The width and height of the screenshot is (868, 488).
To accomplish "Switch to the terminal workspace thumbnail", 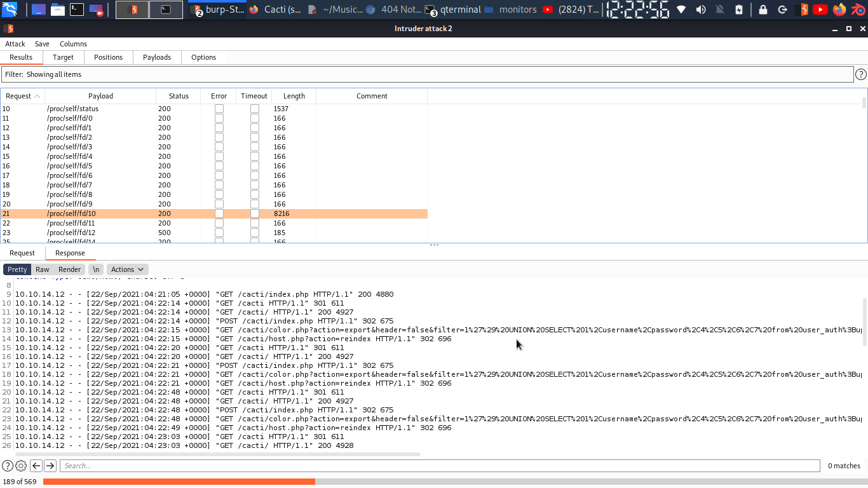I will [x=166, y=10].
